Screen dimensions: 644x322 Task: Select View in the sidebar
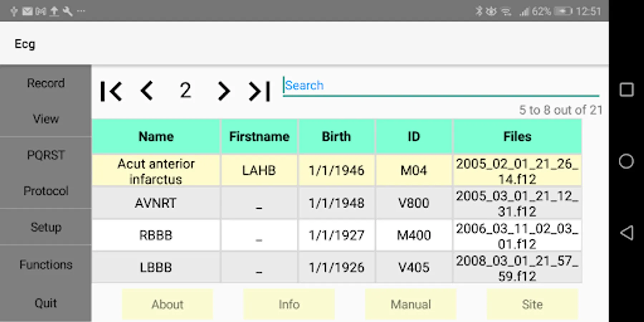tap(46, 119)
